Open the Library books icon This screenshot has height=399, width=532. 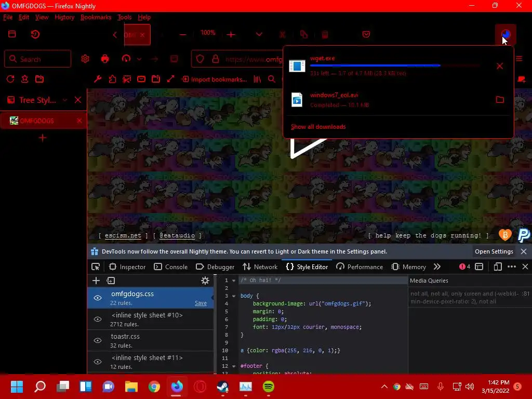(x=258, y=79)
